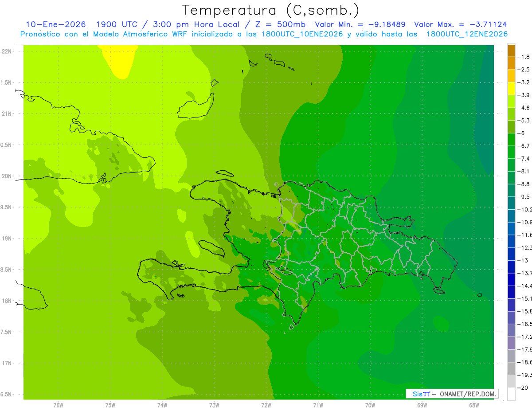Click the 'Temperatura (C,somb.)' chart title
This screenshot has width=532, height=411.
click(x=270, y=10)
